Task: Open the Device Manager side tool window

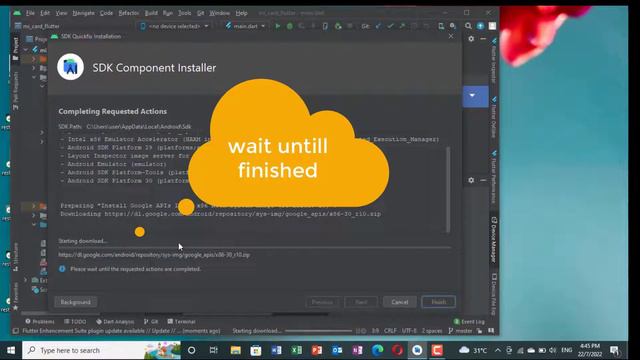Action: click(493, 240)
